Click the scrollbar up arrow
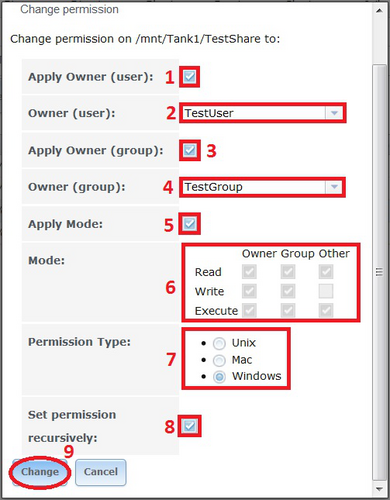This screenshot has width=390, height=500. pos(379,11)
